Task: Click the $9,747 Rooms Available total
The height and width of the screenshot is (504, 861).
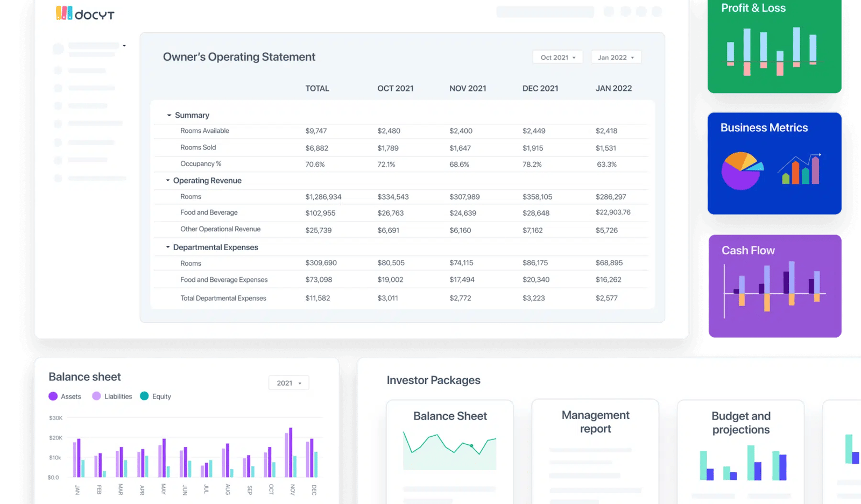Action: tap(316, 131)
